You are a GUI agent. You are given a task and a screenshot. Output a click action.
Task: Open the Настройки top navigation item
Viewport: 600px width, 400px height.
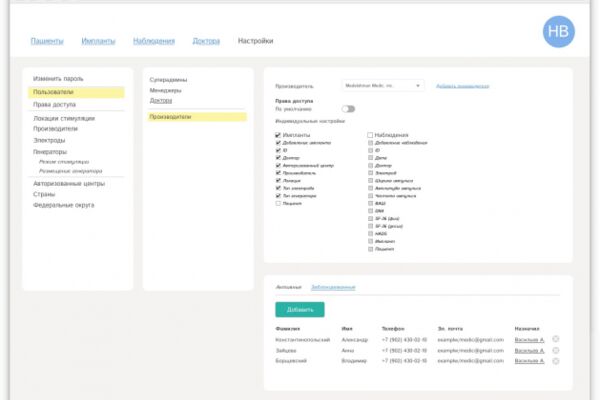(256, 41)
